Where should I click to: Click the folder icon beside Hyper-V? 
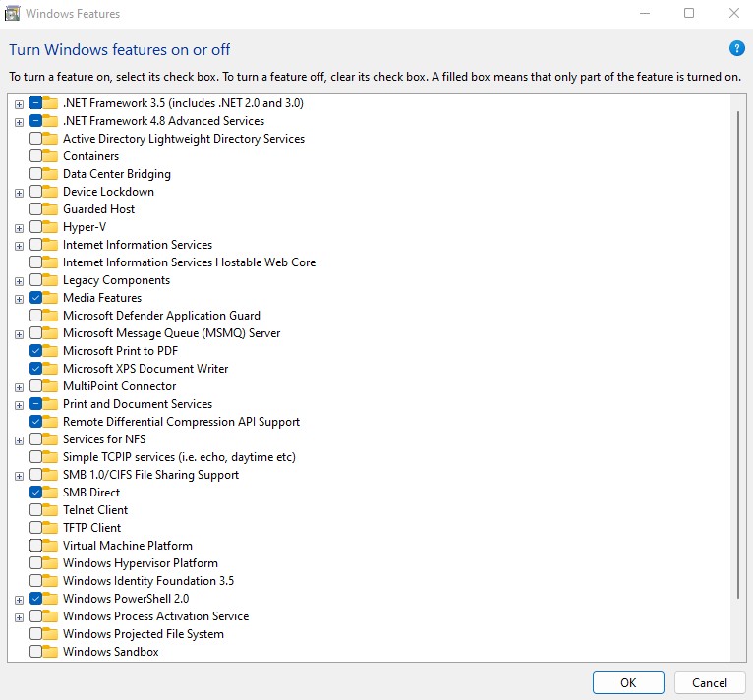point(51,227)
